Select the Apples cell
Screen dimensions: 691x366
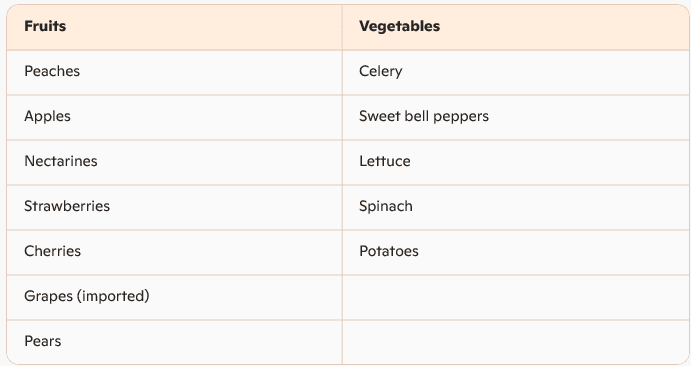tap(174, 117)
